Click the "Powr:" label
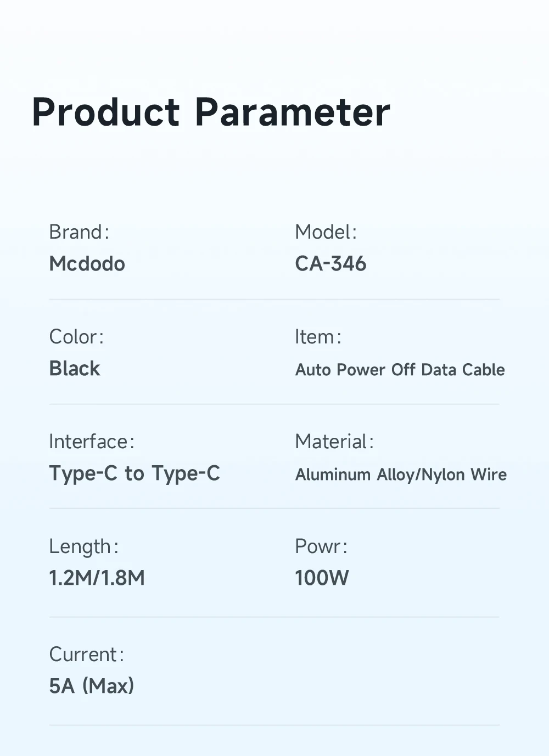This screenshot has height=756, width=549. click(321, 546)
